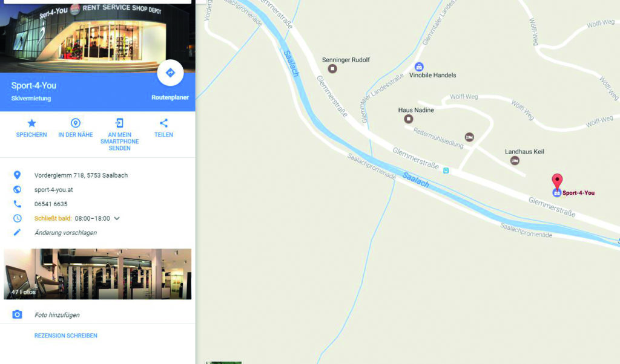
Task: Open In der Nähe nearby search
Action: coord(76,128)
